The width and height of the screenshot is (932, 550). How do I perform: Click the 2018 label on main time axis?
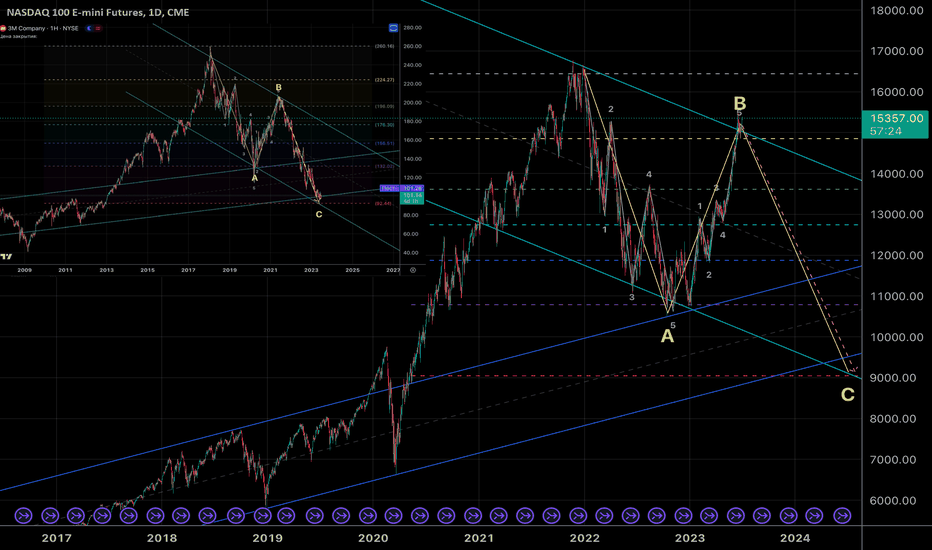(x=162, y=538)
